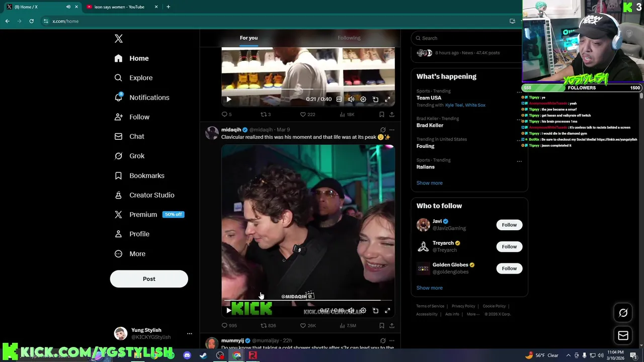Image resolution: width=644 pixels, height=362 pixels.
Task: Play the midaqih video
Action: coord(229,311)
